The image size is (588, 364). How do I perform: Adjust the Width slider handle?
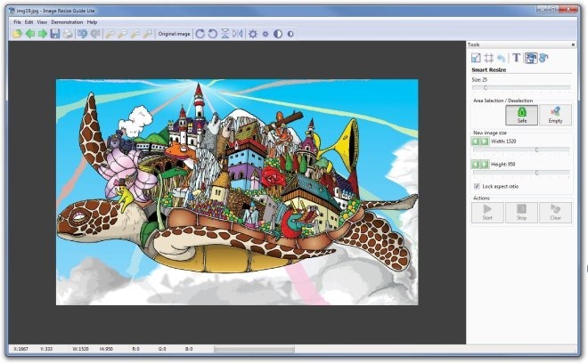[x=536, y=150]
